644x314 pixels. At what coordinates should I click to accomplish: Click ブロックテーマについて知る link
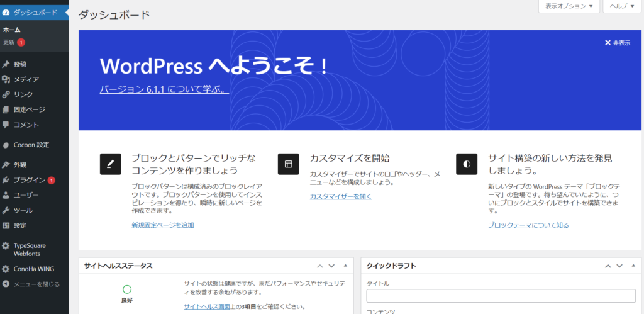[x=528, y=225]
